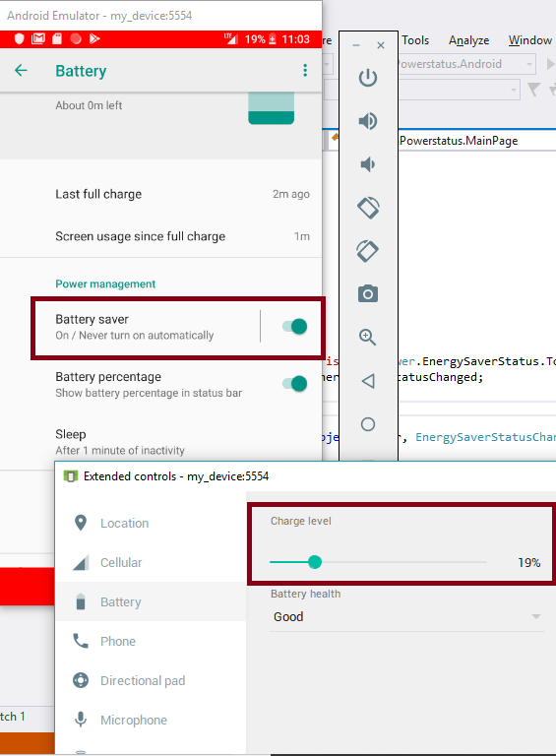Open the Battery screen overflow menu
This screenshot has height=756, width=556.
(x=305, y=71)
